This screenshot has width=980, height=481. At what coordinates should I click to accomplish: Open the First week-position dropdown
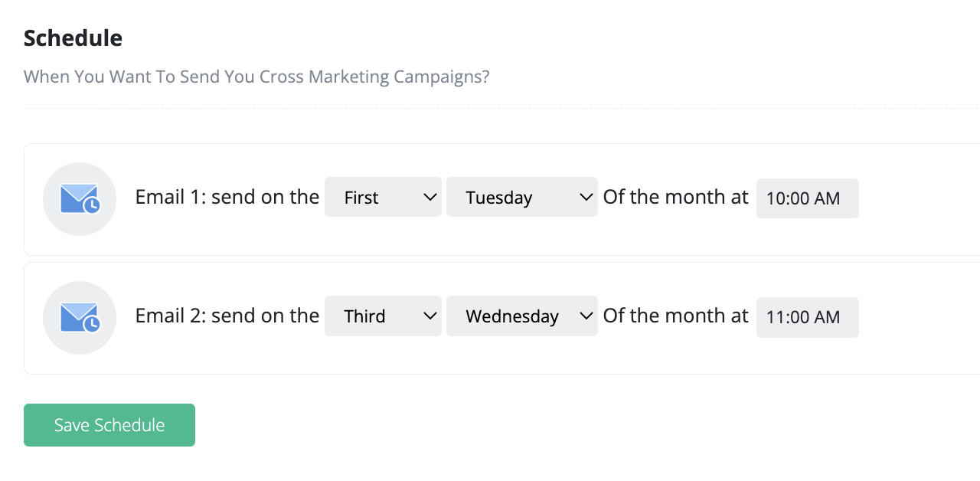click(x=383, y=197)
